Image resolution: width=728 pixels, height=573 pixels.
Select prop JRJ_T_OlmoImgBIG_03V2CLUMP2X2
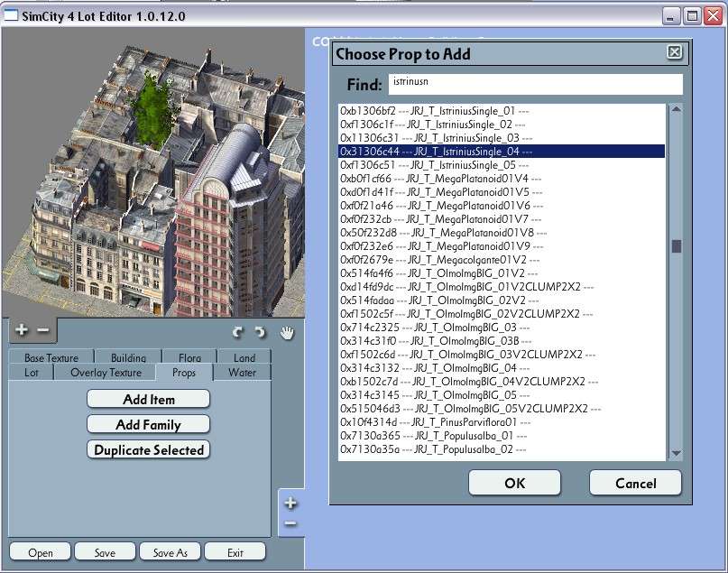coord(502,355)
